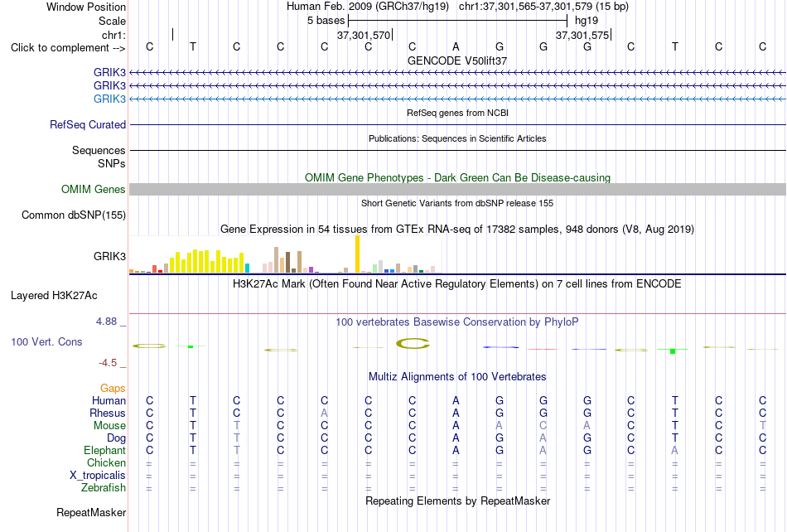Click the hg19 label beside the scale bar
Image resolution: width=787 pixels, height=532 pixels.
coord(587,21)
